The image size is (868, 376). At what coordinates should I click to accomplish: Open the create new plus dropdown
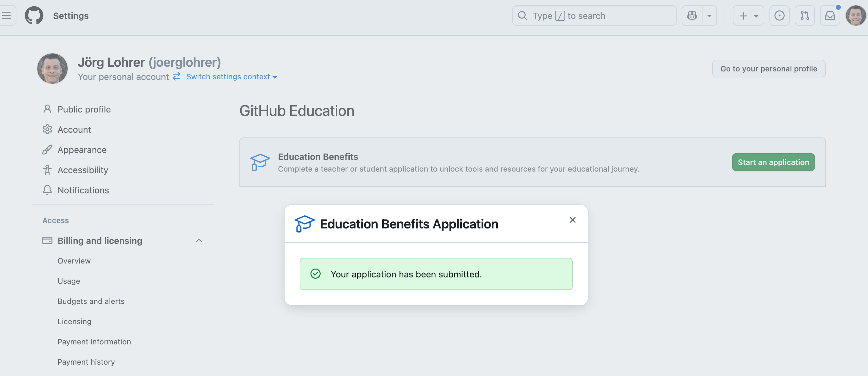click(748, 15)
